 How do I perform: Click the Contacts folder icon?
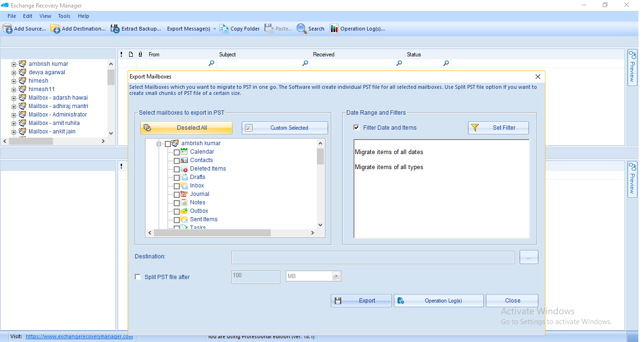pyautogui.click(x=184, y=160)
